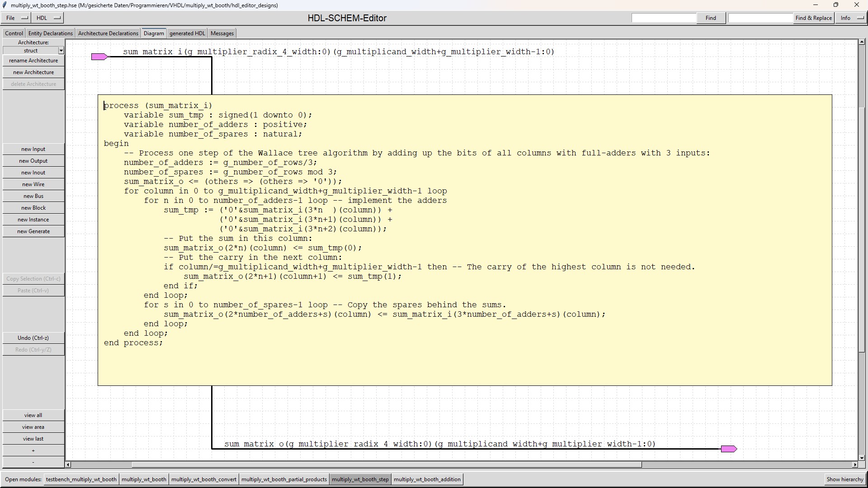This screenshot has height=488, width=868.
Task: Click the Show hierarchy button
Action: coord(844,479)
